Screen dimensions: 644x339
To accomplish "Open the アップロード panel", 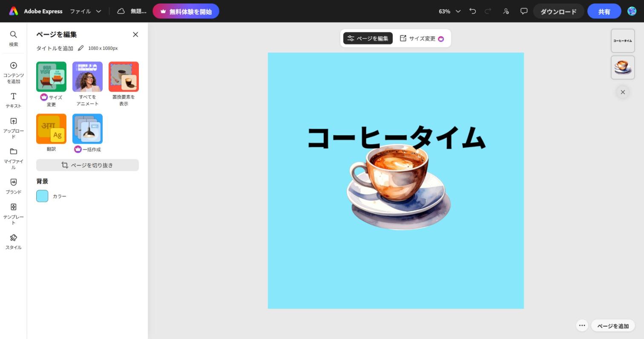I will pos(14,128).
